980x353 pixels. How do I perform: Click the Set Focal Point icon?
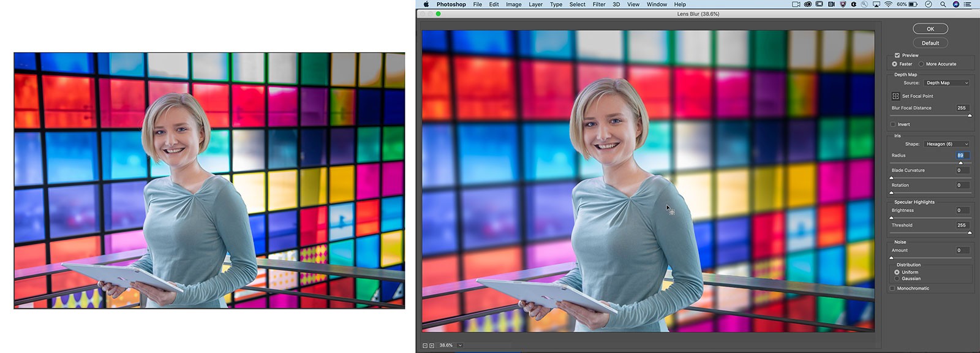895,96
